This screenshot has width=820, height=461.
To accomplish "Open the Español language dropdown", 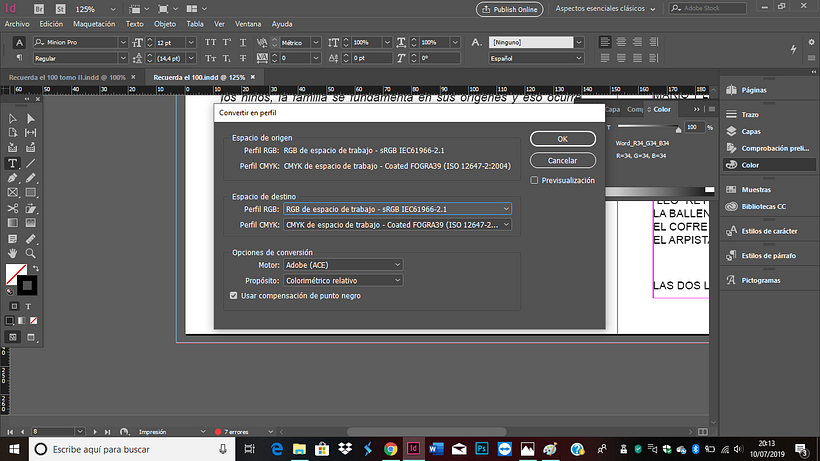I will tap(579, 58).
